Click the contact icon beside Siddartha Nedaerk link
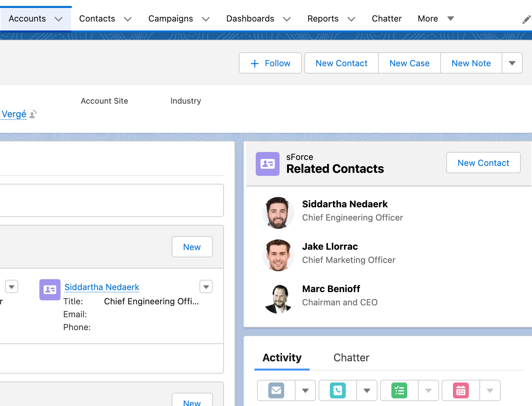The image size is (532, 406). 50,290
